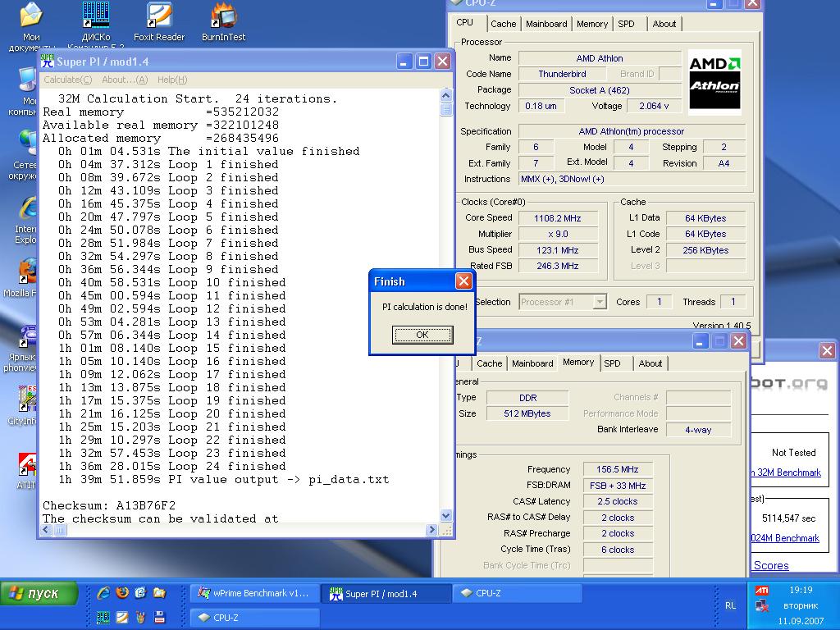Click the floppy disk icon in Quick Launch
Screen dimensions: 840x630
click(160, 617)
